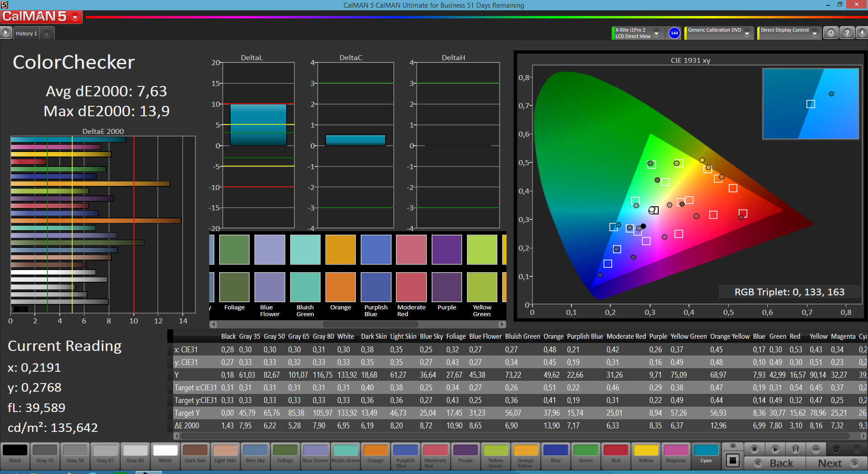Open help with the question mark icon
The height and width of the screenshot is (474, 868).
pos(847,33)
